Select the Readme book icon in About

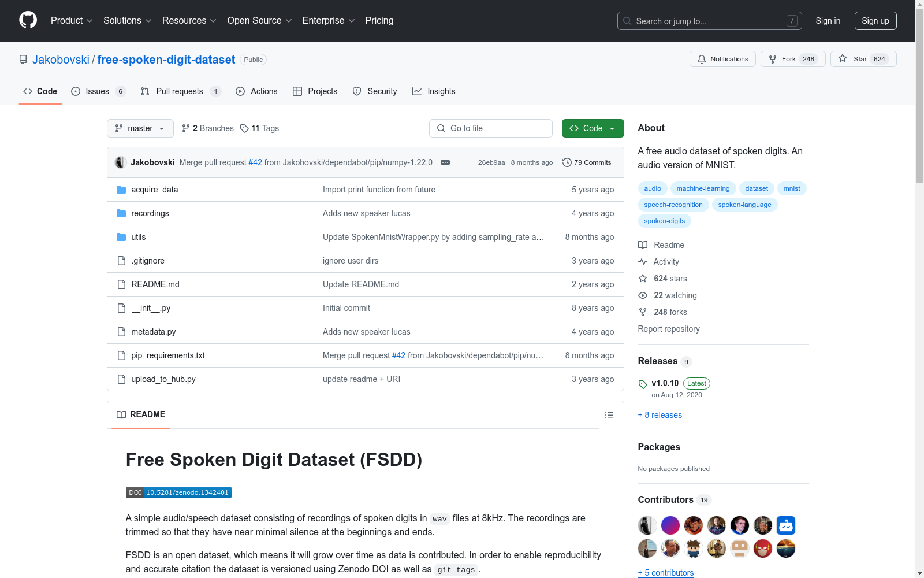point(642,245)
